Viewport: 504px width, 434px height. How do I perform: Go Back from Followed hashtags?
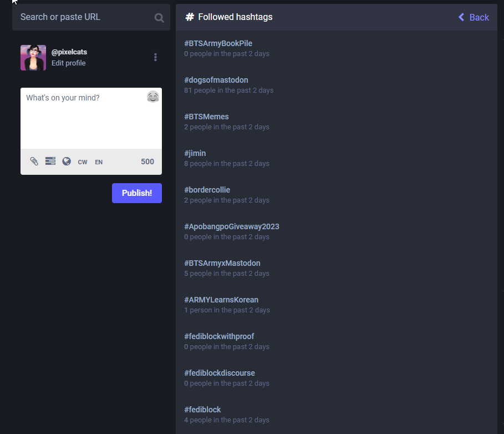click(x=474, y=17)
